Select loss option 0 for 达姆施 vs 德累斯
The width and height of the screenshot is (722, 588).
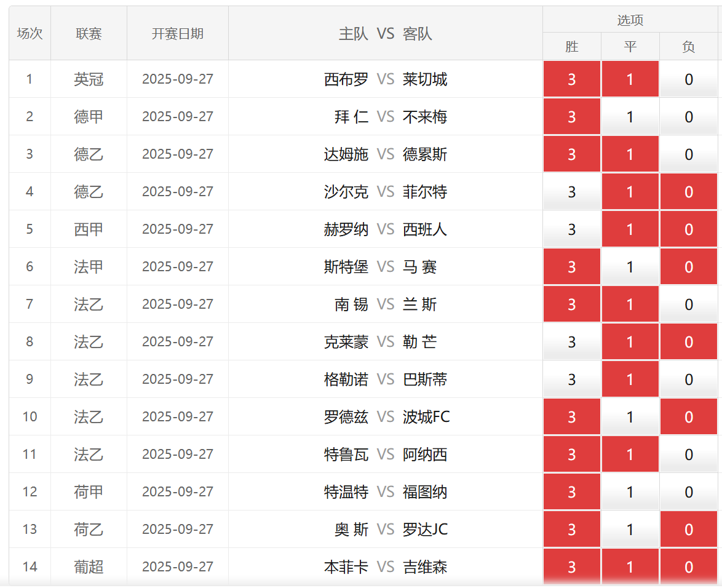coord(688,154)
